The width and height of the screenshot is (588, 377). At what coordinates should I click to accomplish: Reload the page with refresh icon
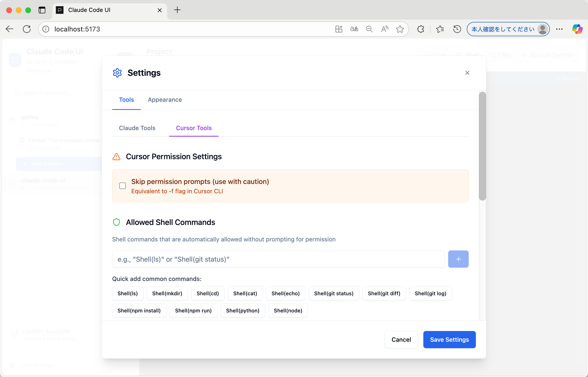(27, 29)
